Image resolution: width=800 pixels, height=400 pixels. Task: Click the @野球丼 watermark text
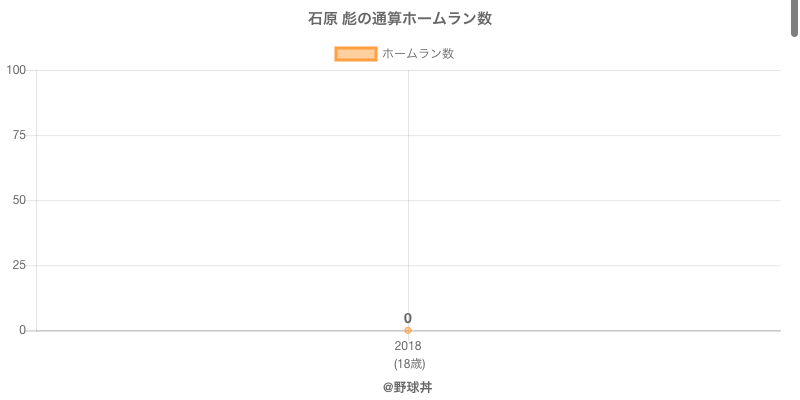click(x=407, y=387)
